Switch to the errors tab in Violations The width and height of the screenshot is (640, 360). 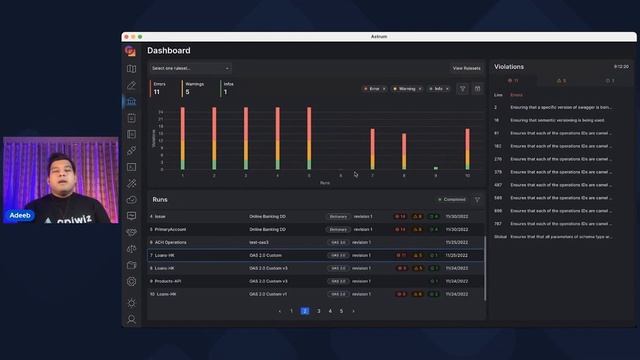pos(513,80)
